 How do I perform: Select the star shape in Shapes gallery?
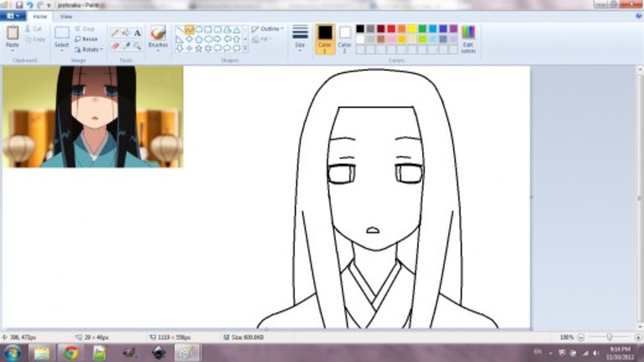[199, 48]
